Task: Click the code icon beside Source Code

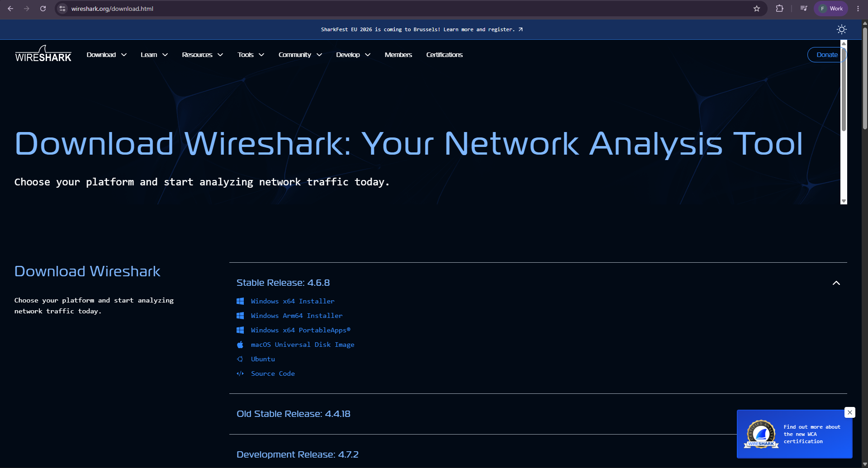Action: coord(240,373)
